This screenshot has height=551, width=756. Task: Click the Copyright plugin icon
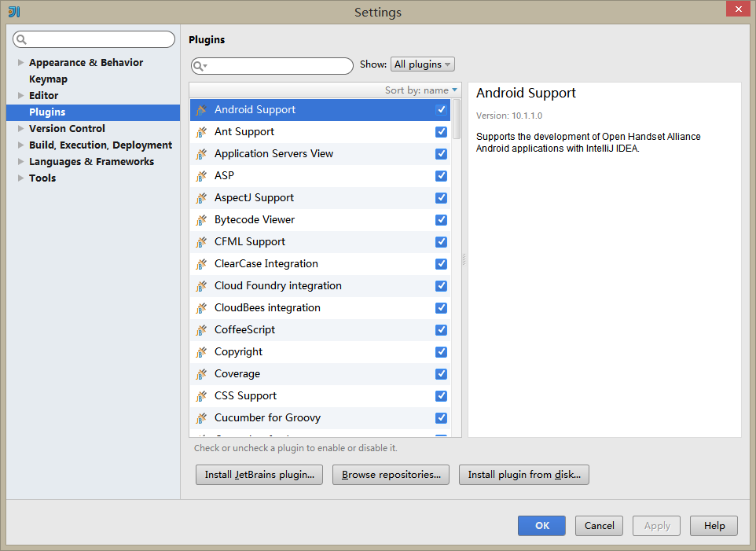click(x=201, y=352)
